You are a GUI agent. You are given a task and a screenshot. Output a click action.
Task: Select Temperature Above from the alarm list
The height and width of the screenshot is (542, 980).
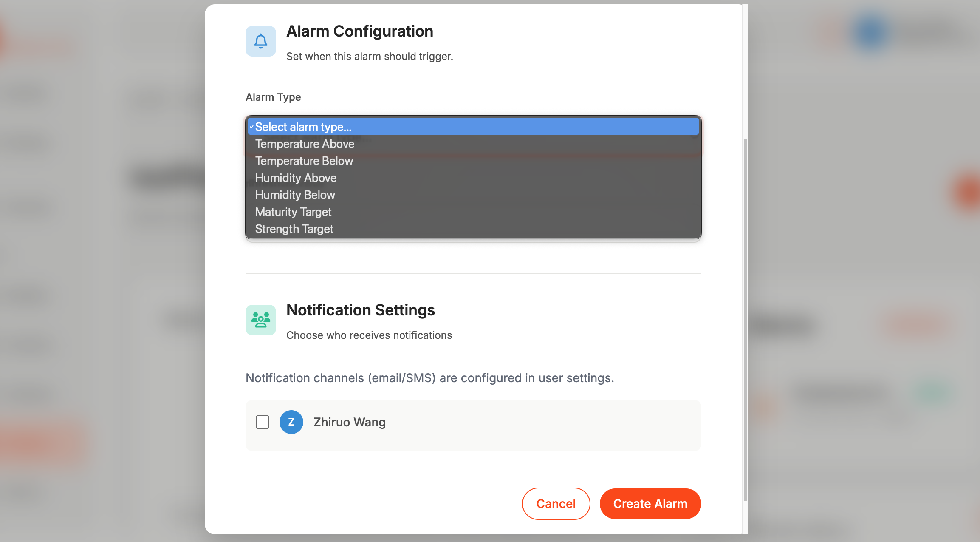click(305, 144)
